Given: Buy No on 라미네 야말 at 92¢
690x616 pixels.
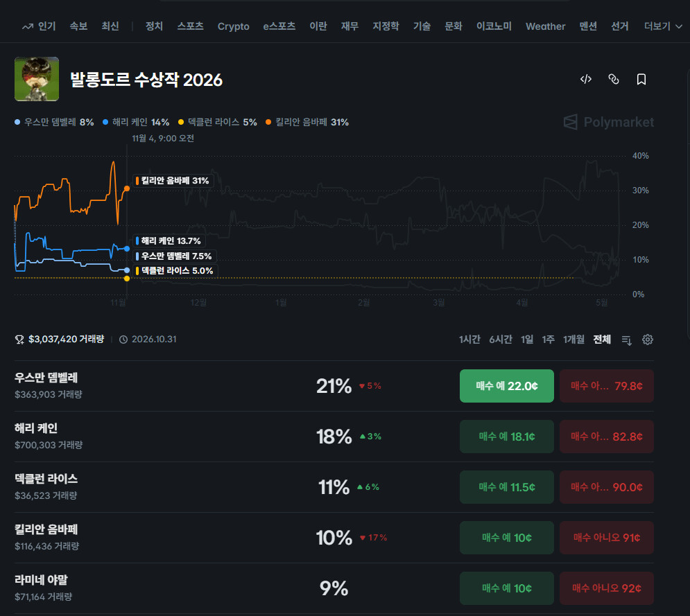Looking at the screenshot, I should [x=606, y=588].
